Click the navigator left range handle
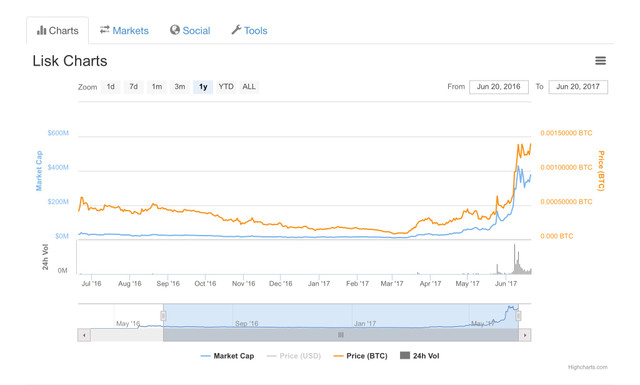This screenshot has height=385, width=640. (163, 316)
